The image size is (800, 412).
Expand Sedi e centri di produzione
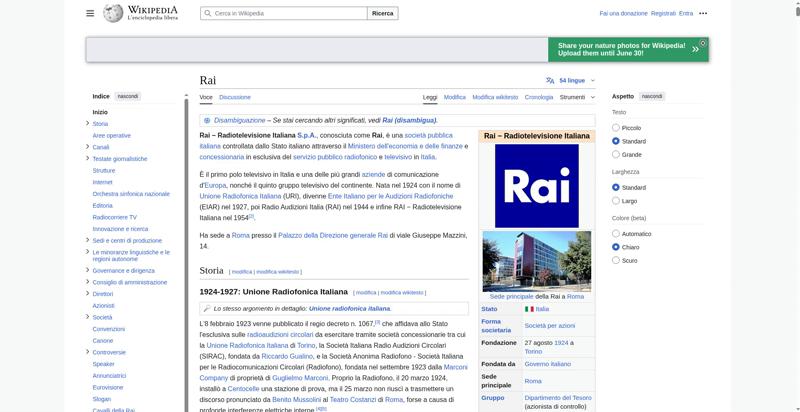coord(88,240)
